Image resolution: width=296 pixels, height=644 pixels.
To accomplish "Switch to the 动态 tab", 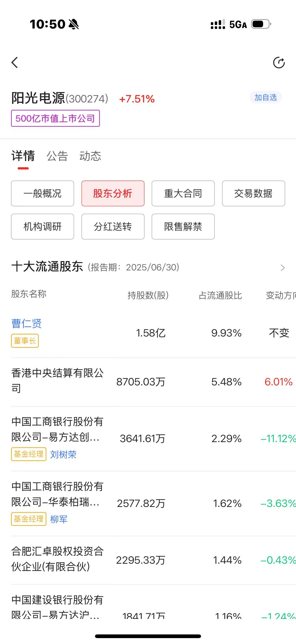I will [x=90, y=156].
